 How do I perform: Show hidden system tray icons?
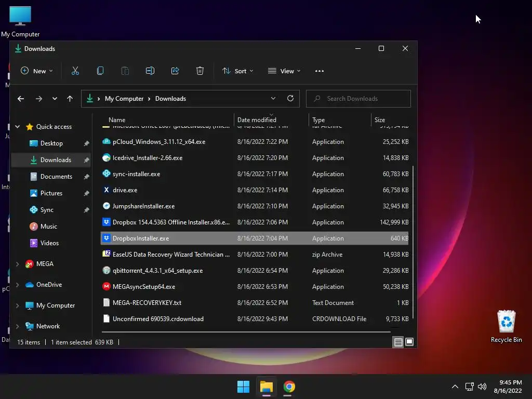[x=455, y=387]
